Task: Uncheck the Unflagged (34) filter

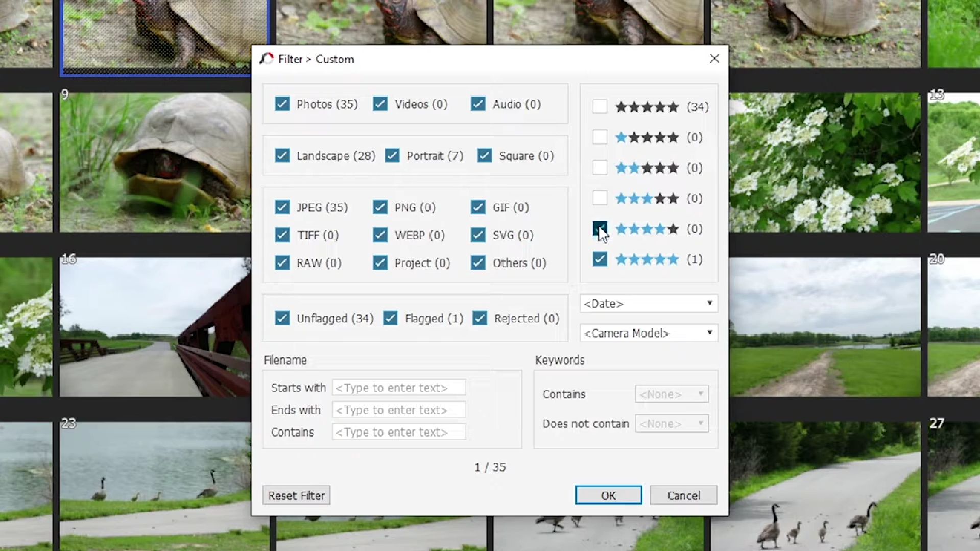Action: 282,318
